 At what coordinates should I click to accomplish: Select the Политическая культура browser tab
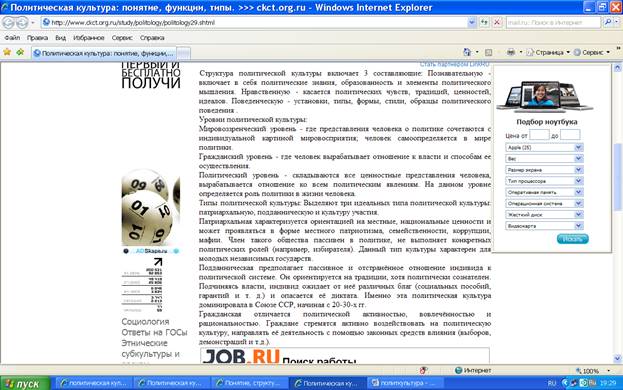[x=104, y=53]
